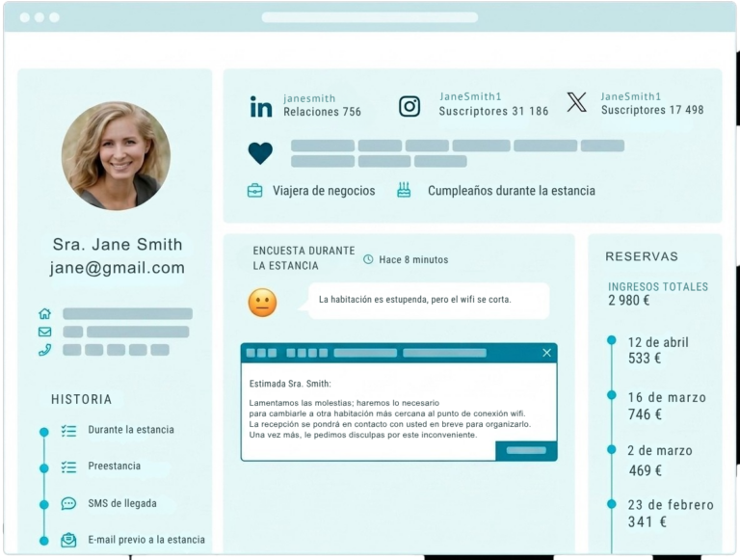Select the Durante la estancia history entry
The image size is (740, 560).
(131, 430)
